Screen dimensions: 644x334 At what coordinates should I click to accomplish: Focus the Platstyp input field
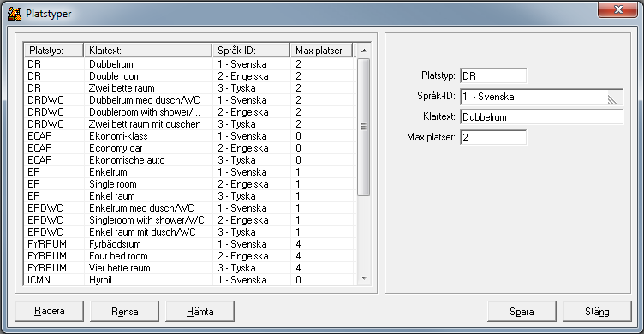point(493,75)
